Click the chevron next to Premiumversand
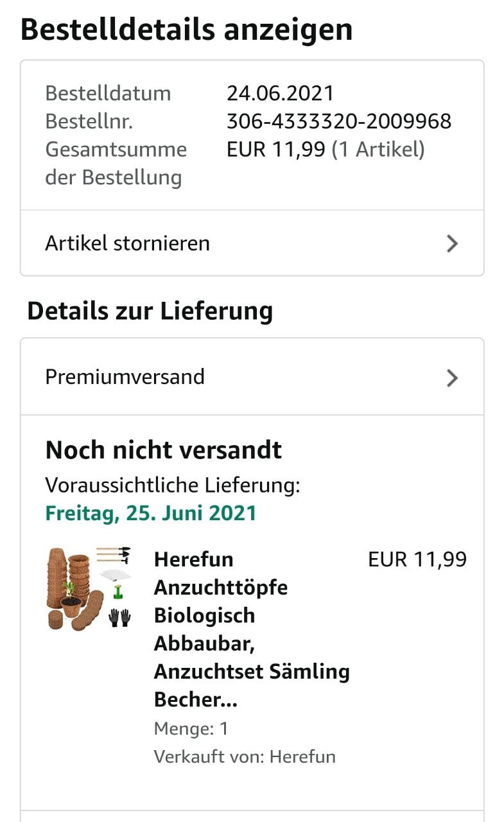The height and width of the screenshot is (822, 504). 452,378
